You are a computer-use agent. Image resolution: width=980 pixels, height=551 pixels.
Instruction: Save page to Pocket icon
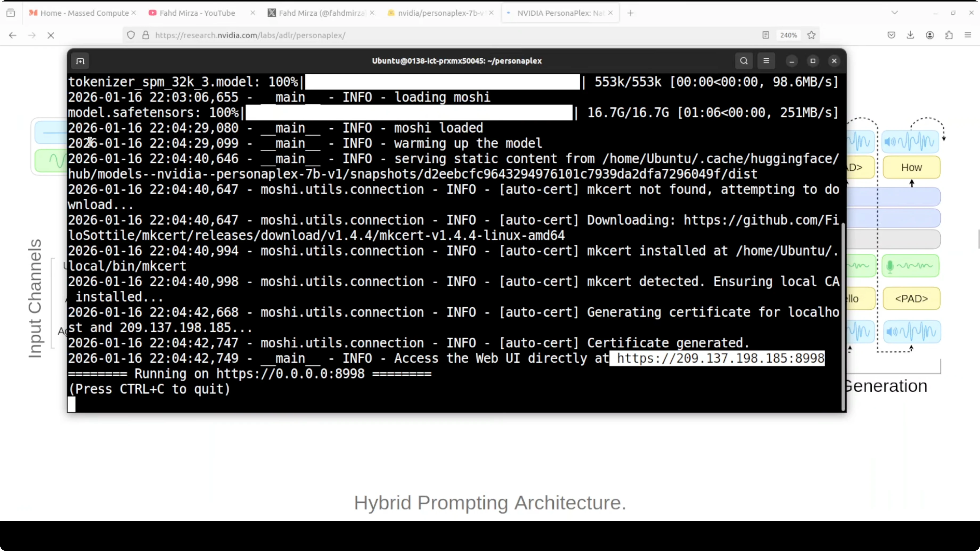(x=891, y=35)
